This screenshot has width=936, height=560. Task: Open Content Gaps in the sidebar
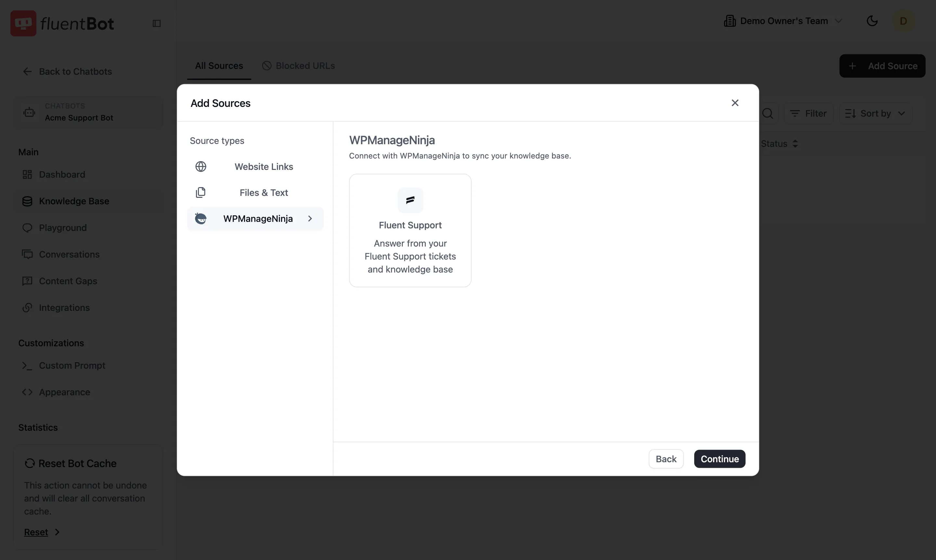88,281
